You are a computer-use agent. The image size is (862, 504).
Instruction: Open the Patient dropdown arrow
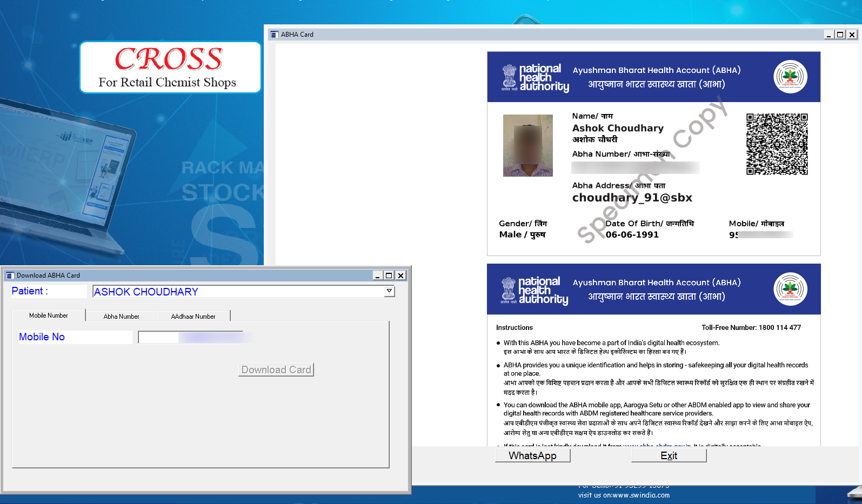[389, 291]
